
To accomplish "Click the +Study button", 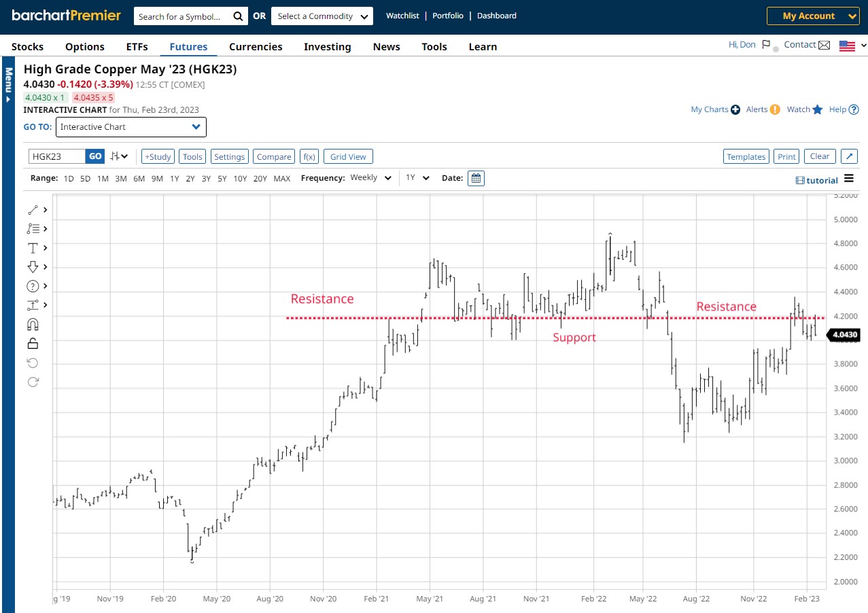I will [158, 157].
